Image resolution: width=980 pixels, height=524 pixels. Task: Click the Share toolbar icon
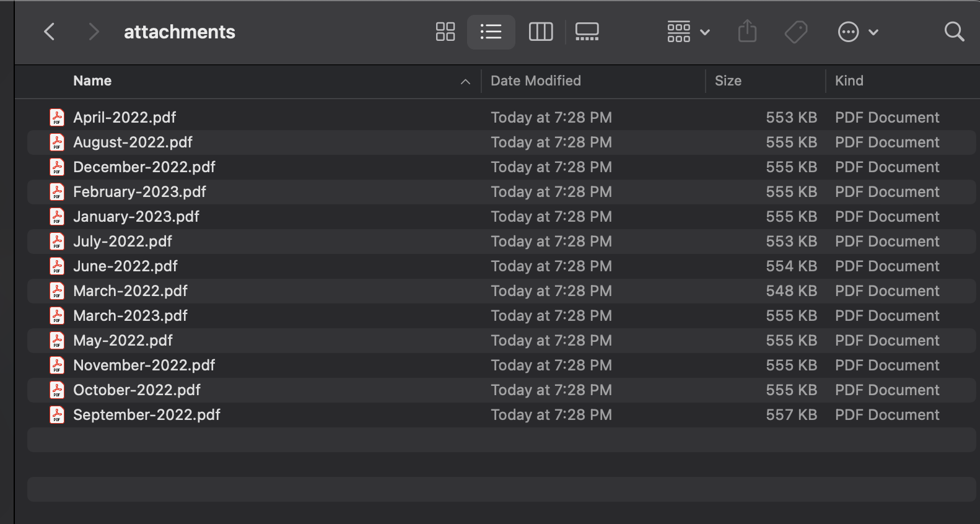tap(748, 31)
